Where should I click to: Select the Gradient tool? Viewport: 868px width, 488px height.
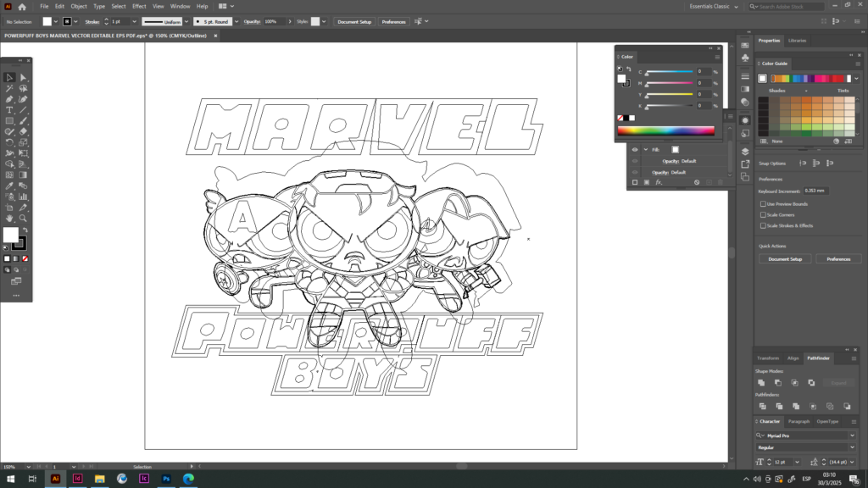pyautogui.click(x=23, y=175)
